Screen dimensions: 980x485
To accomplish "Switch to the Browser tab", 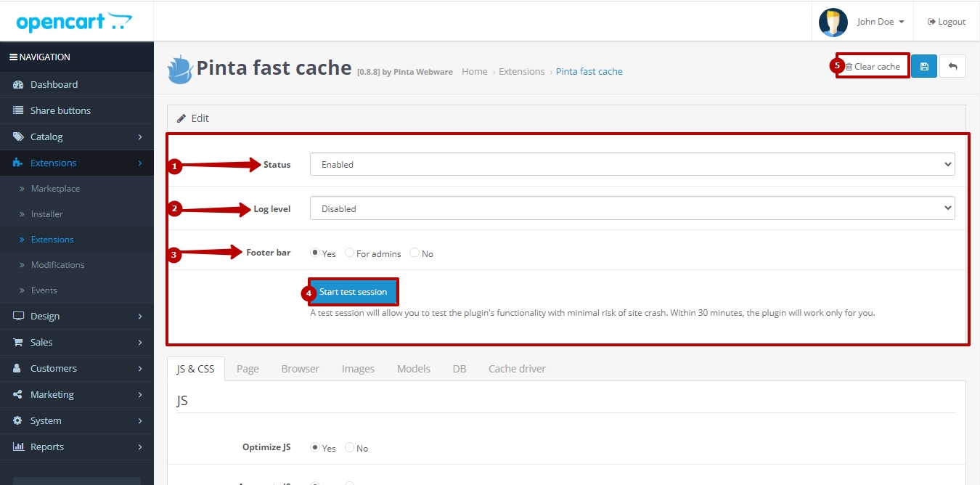I will (301, 369).
